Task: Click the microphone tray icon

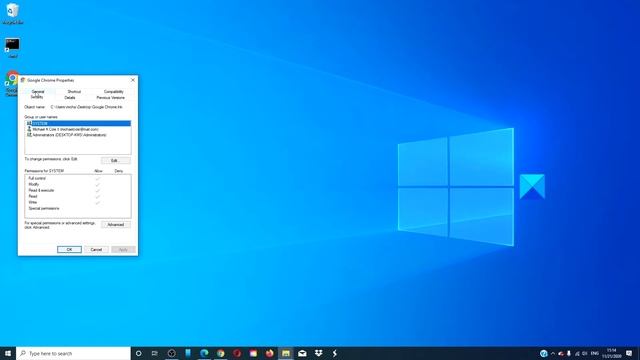Action: (x=569, y=353)
